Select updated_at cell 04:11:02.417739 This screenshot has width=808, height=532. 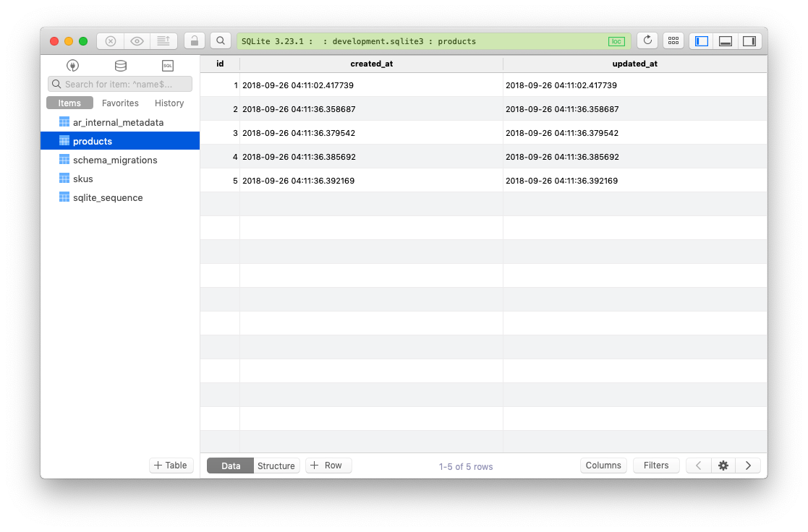coord(635,85)
